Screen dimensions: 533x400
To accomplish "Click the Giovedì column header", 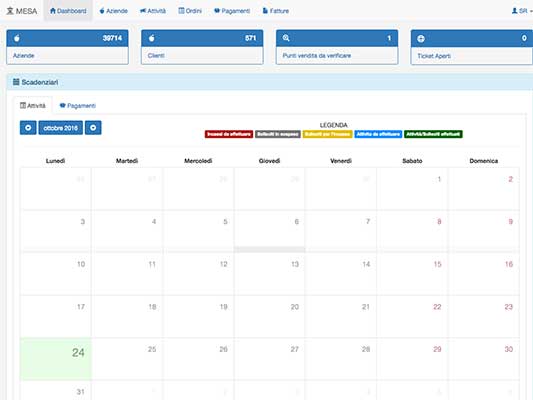I will point(269,161).
